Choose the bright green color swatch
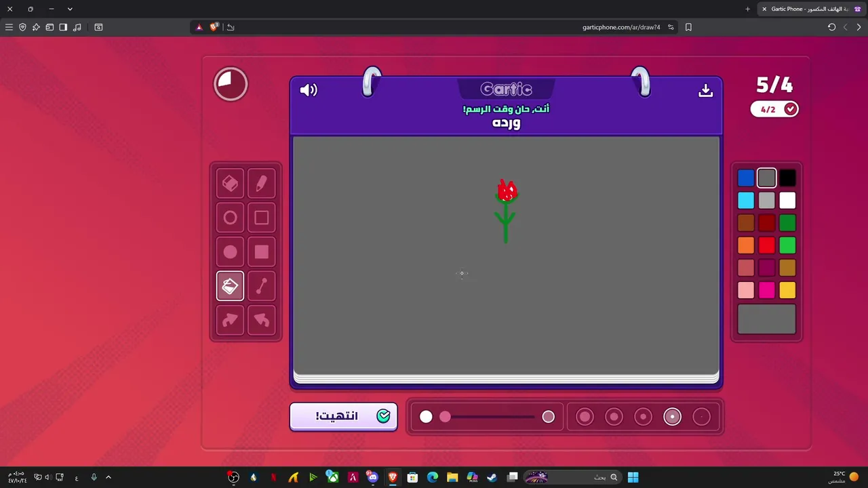868x488 pixels. [787, 245]
